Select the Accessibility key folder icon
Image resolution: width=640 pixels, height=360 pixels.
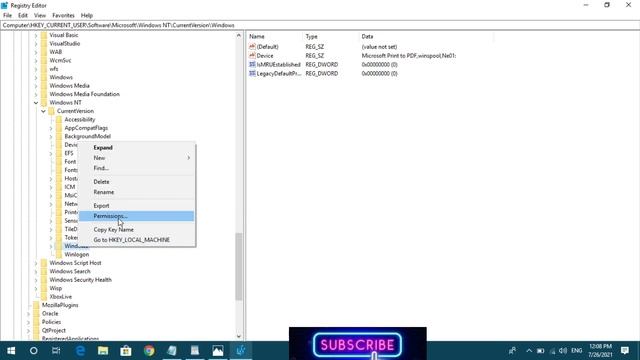[x=59, y=120]
